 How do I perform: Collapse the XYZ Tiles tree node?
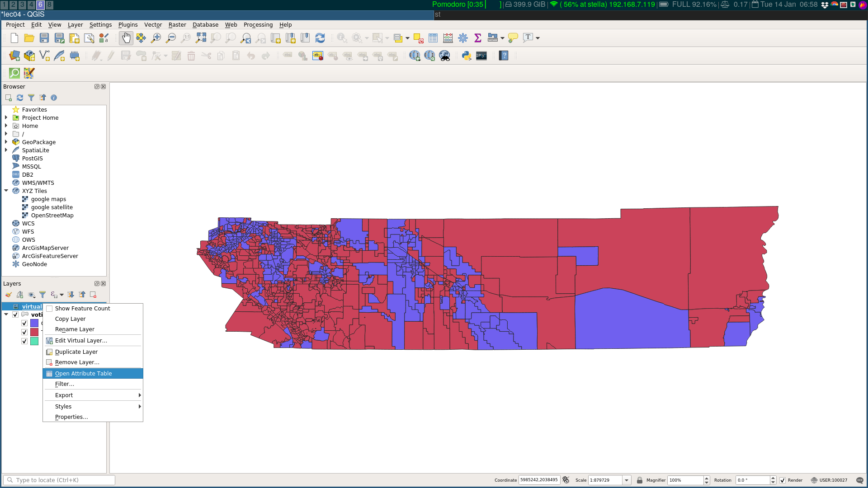click(6, 191)
